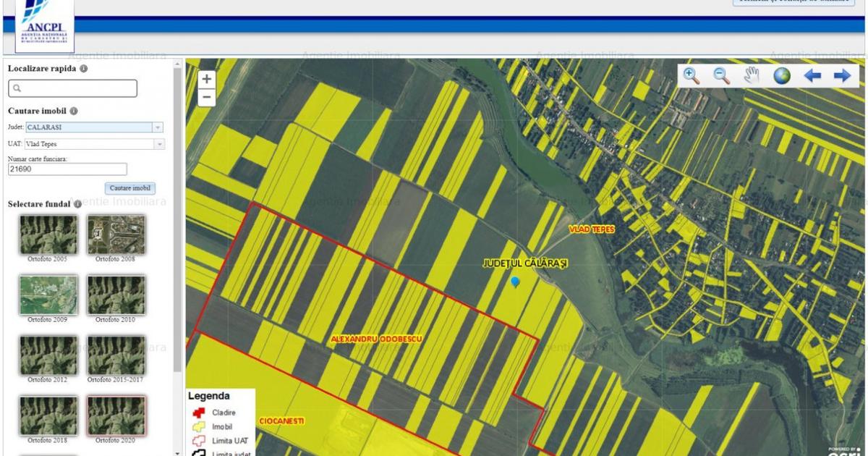Select the Ortofoto 2008 background thumbnail
The height and width of the screenshot is (456, 868).
point(116,235)
